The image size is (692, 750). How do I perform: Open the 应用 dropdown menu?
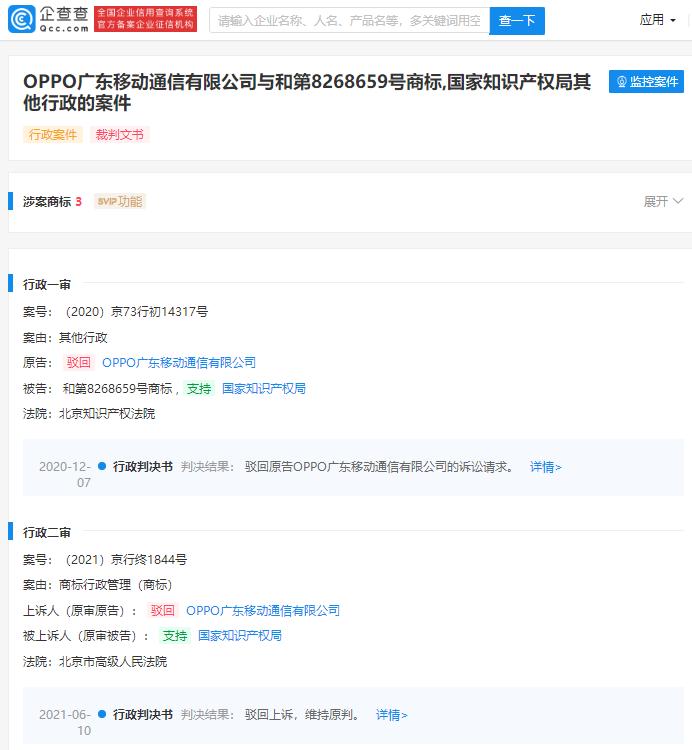click(x=658, y=20)
